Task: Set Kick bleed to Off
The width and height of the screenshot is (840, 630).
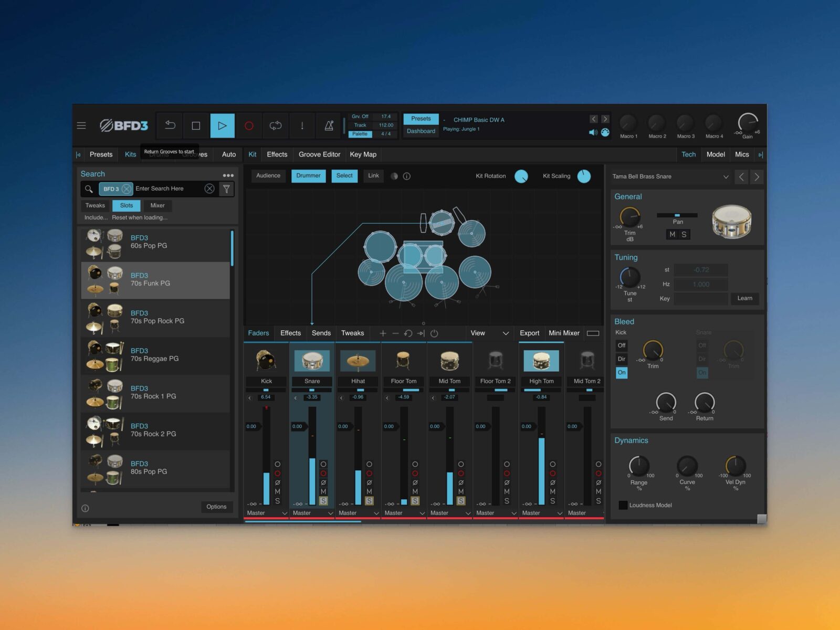Action: [622, 345]
